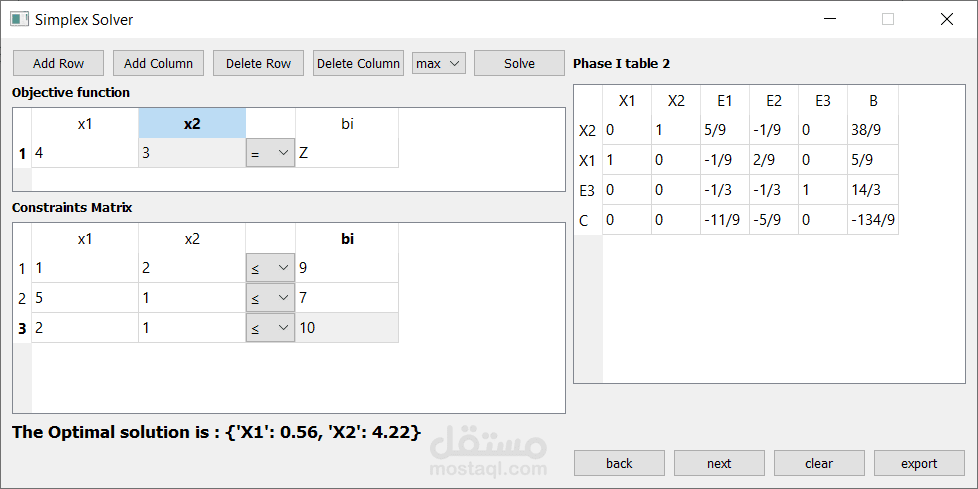
Task: Minimize the Simplex Solver window
Action: pyautogui.click(x=829, y=19)
